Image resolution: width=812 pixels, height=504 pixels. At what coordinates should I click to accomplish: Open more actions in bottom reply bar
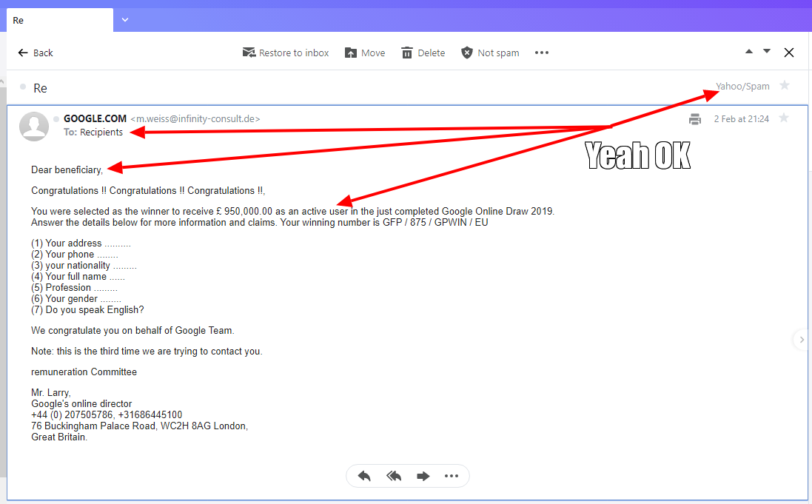pos(452,476)
